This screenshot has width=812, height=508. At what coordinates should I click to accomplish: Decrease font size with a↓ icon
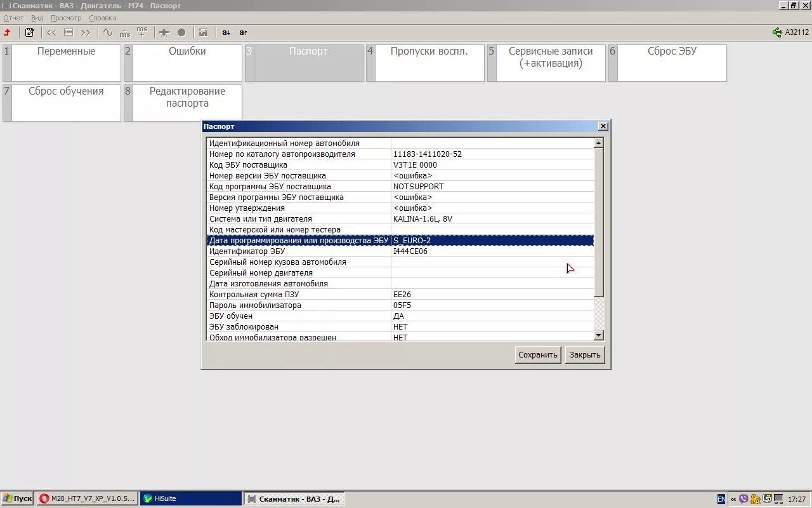[x=226, y=32]
